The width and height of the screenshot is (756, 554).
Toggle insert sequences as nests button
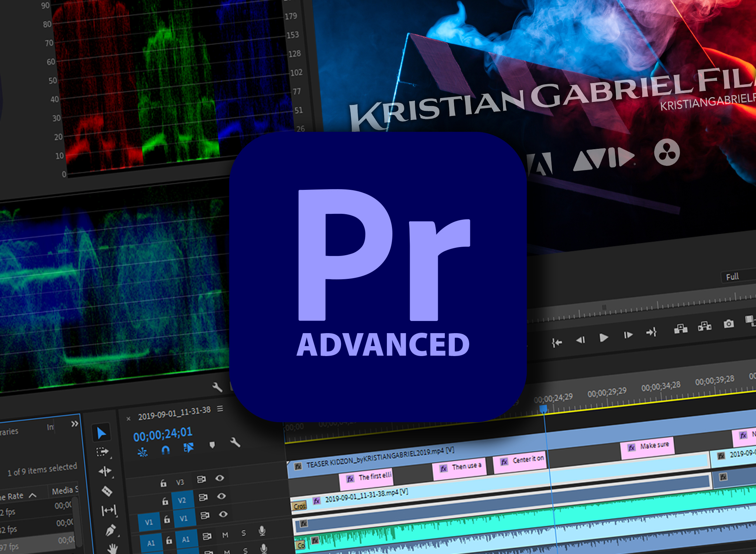tap(142, 452)
